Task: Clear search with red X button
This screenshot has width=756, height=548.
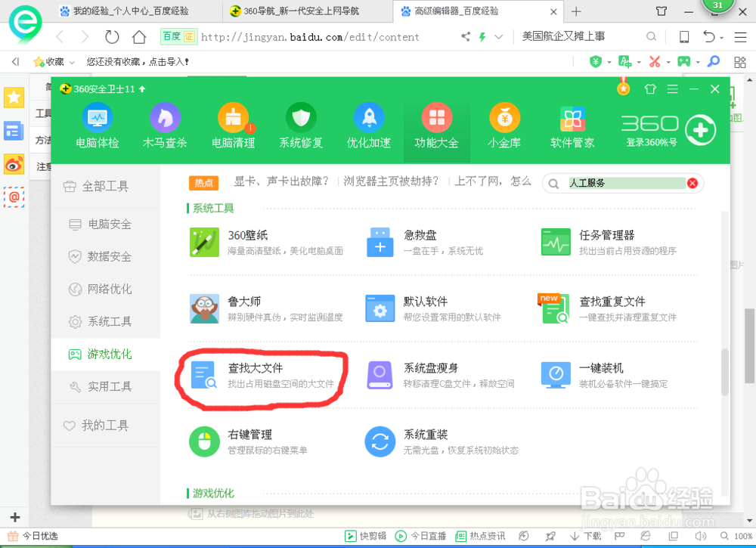Action: (692, 183)
